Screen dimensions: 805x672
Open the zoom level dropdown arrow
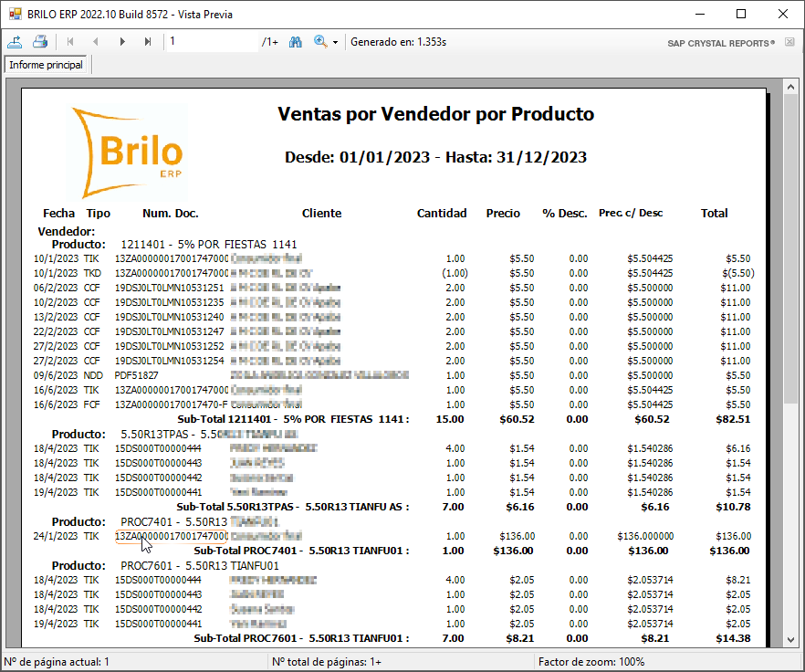(x=334, y=42)
